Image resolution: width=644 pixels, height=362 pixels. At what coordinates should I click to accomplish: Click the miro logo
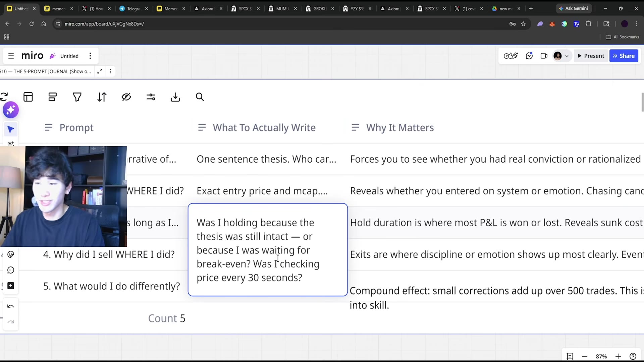pos(32,56)
